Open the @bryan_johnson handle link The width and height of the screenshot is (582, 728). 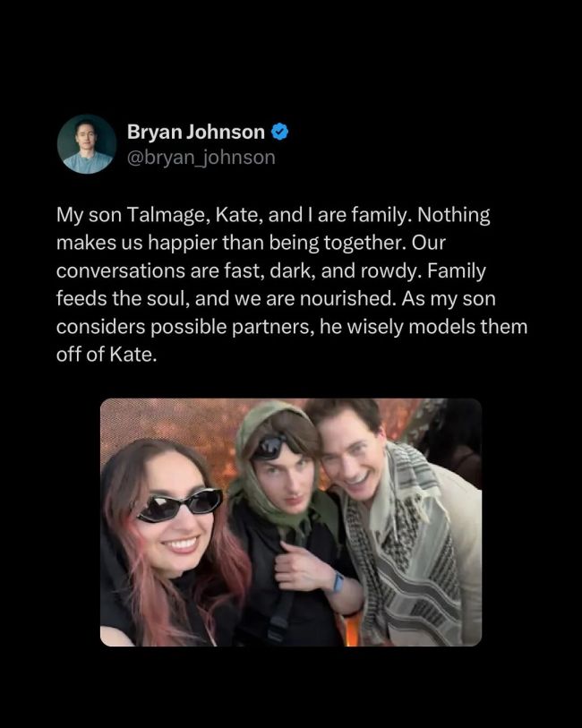click(201, 158)
